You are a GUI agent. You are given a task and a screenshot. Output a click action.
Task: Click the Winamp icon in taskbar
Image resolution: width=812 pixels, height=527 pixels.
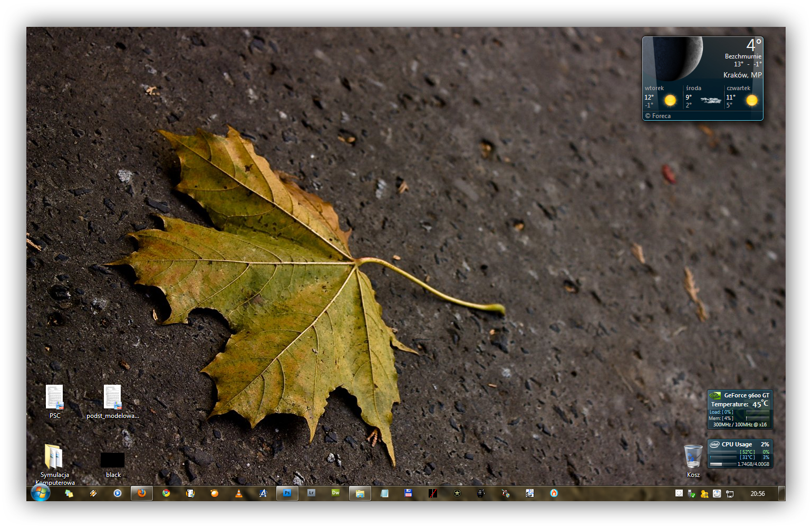point(93,493)
